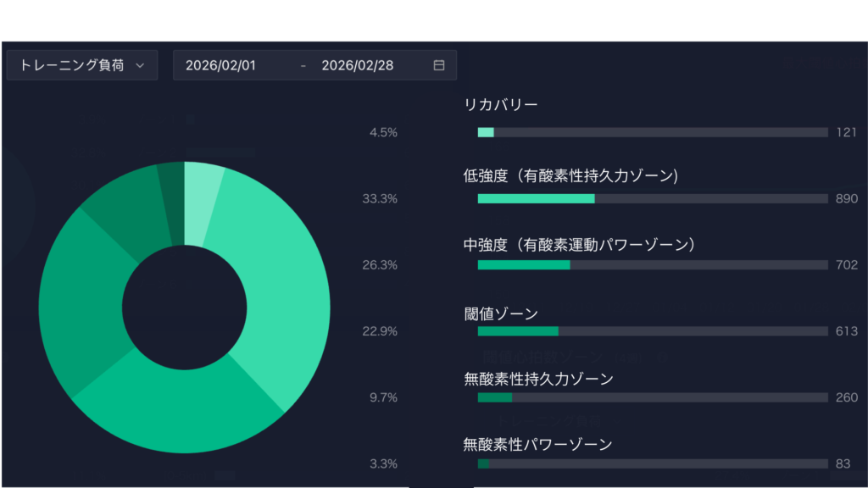Click the end date 2026/02/28 field
The image size is (868, 488).
point(356,65)
